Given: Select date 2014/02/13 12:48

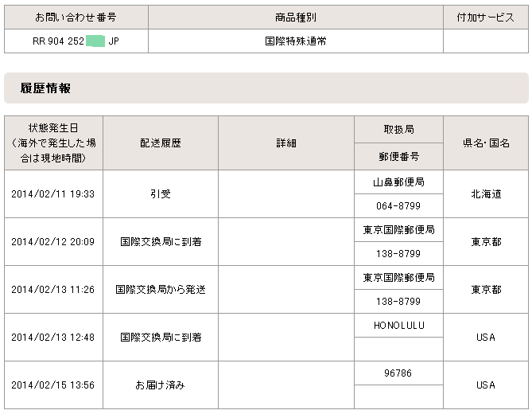Looking at the screenshot, I should point(53,338).
